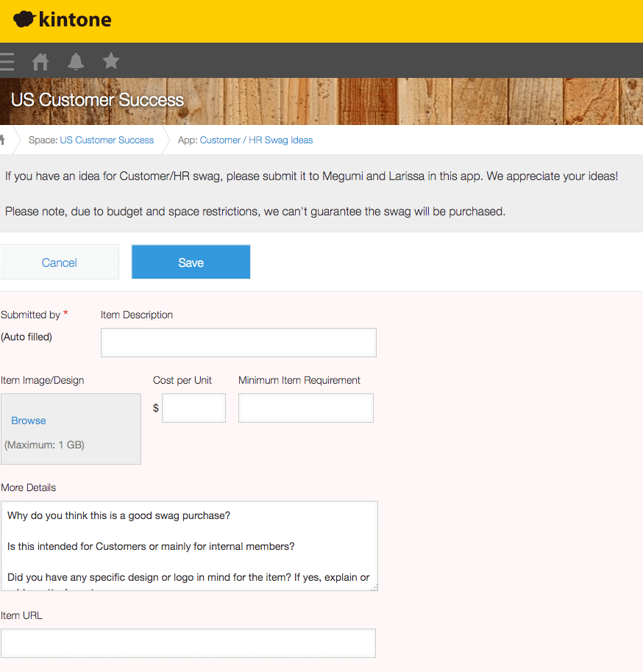Screen dimensions: 643x672
Task: Open the hamburger navigation menu
Action: tap(7, 61)
